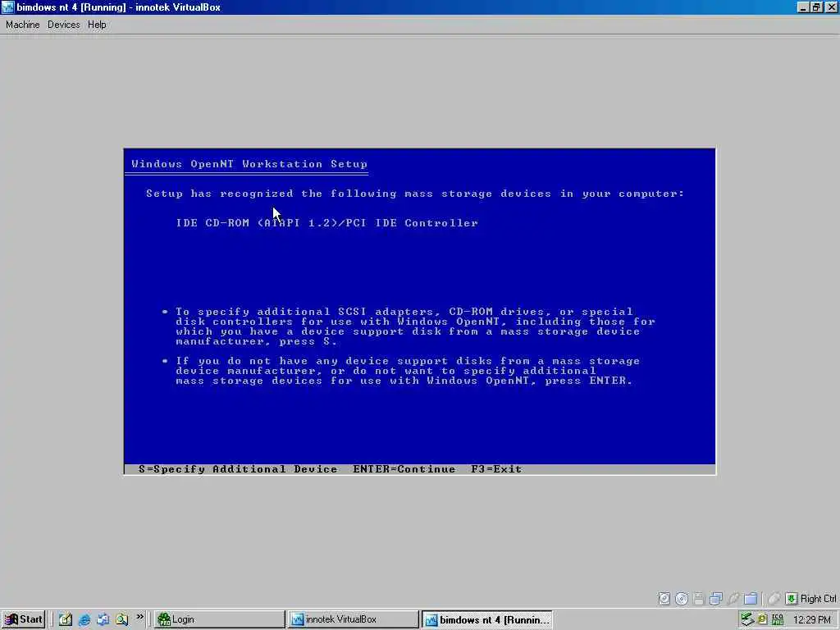840x630 pixels.
Task: Click the floppy disk status icon
Action: (699, 598)
